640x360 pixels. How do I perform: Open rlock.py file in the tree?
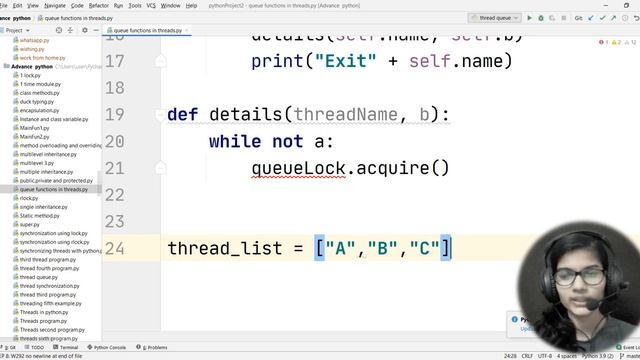point(25,198)
